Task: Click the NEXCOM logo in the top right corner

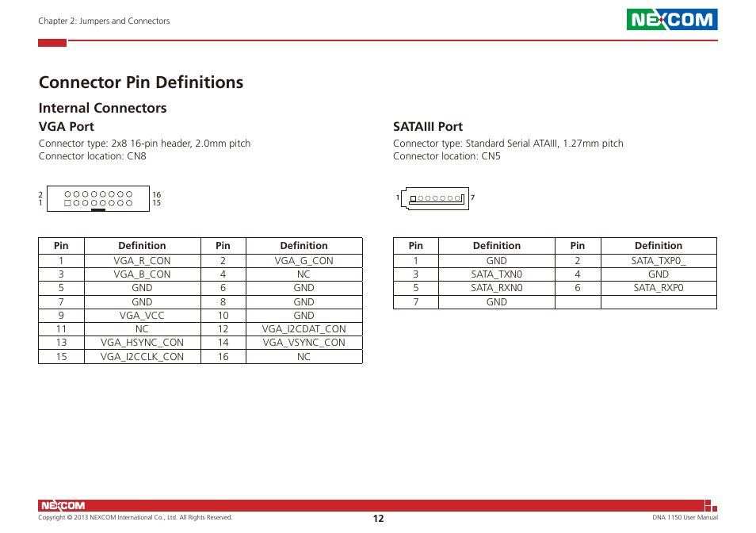Action: coord(672,19)
